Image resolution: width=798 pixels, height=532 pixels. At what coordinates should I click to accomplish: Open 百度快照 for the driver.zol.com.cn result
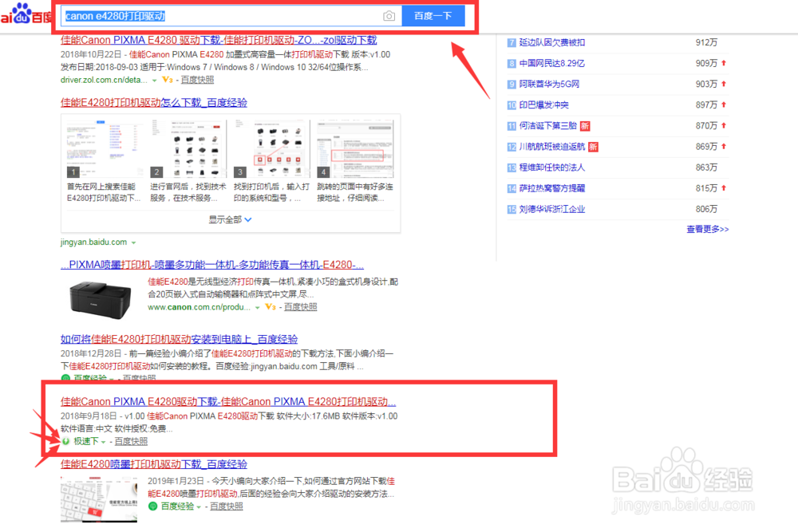[197, 80]
